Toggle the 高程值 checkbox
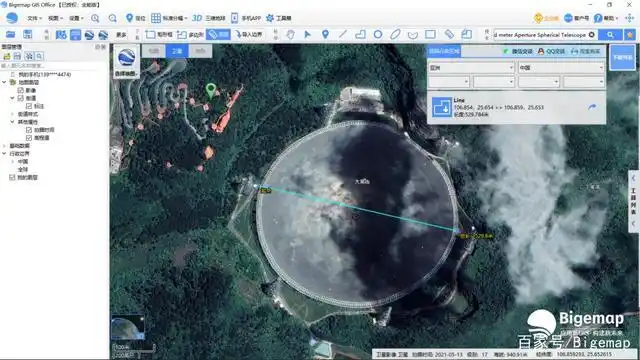The height and width of the screenshot is (360, 640). pos(29,138)
